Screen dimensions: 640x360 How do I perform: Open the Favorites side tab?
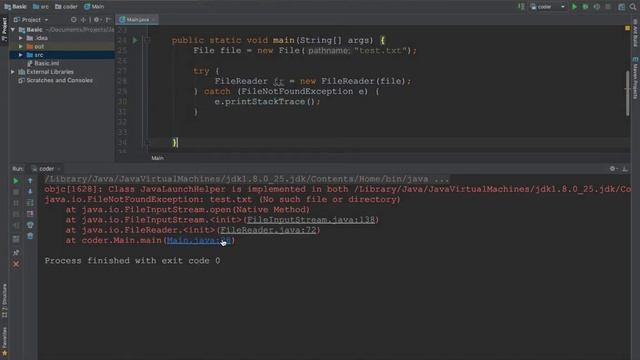tap(4, 341)
